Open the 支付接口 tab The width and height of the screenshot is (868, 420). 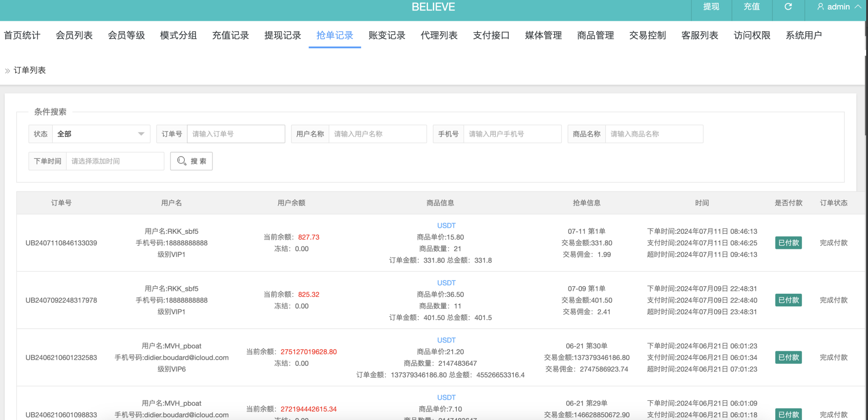coord(491,35)
